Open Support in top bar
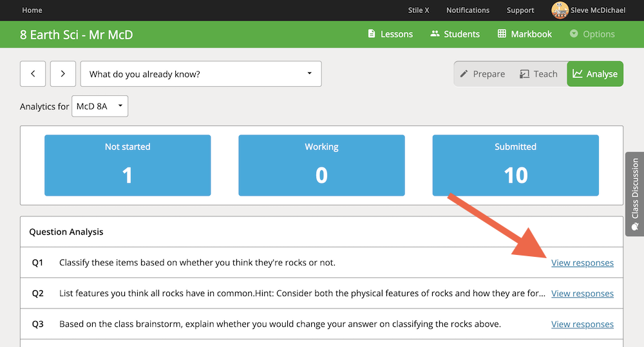Viewport: 644px width, 347px height. 520,10
